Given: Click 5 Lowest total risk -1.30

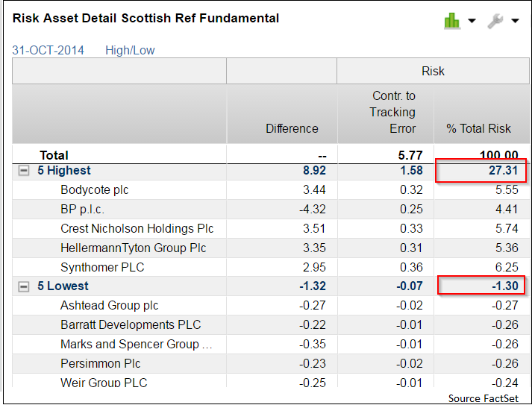Looking at the screenshot, I should pyautogui.click(x=505, y=286).
